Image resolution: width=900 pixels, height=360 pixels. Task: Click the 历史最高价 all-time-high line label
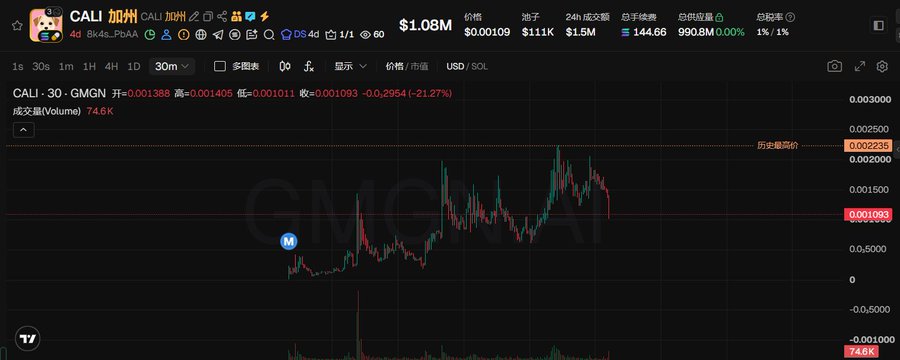point(777,146)
